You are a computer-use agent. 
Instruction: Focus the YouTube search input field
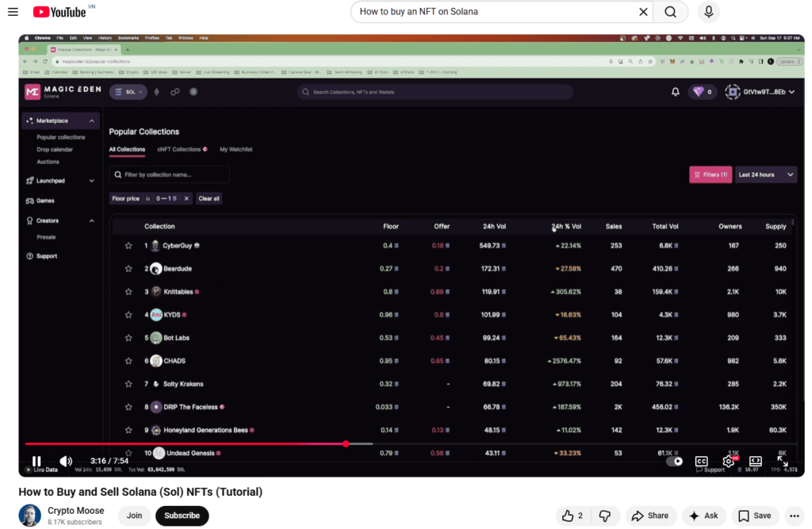click(x=492, y=12)
